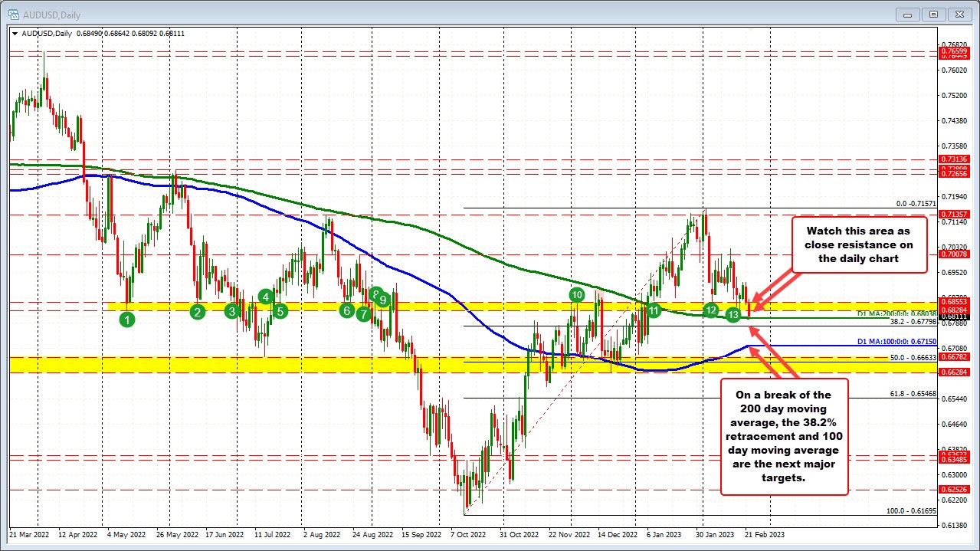Click numbered marker 10 on the chart
This screenshot has height=551, width=980.
click(577, 295)
